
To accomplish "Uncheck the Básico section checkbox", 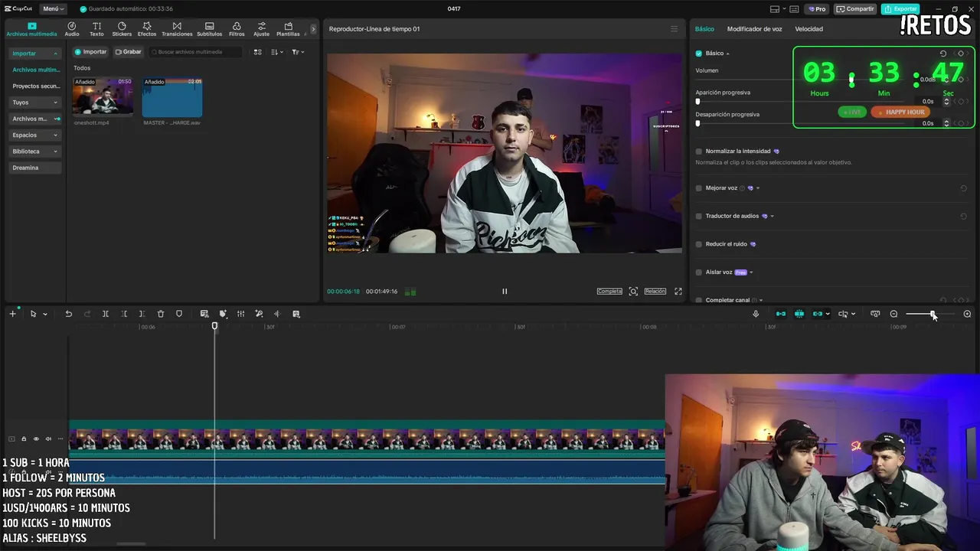I will (699, 54).
